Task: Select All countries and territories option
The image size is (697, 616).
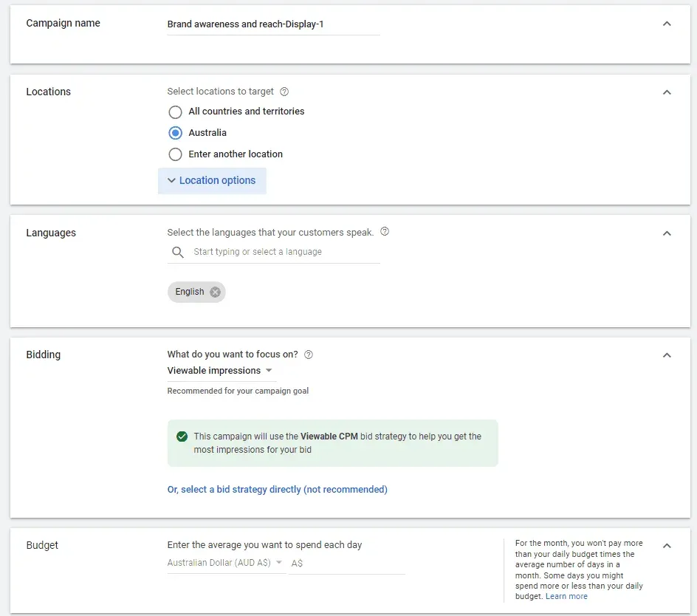Action: pyautogui.click(x=175, y=112)
